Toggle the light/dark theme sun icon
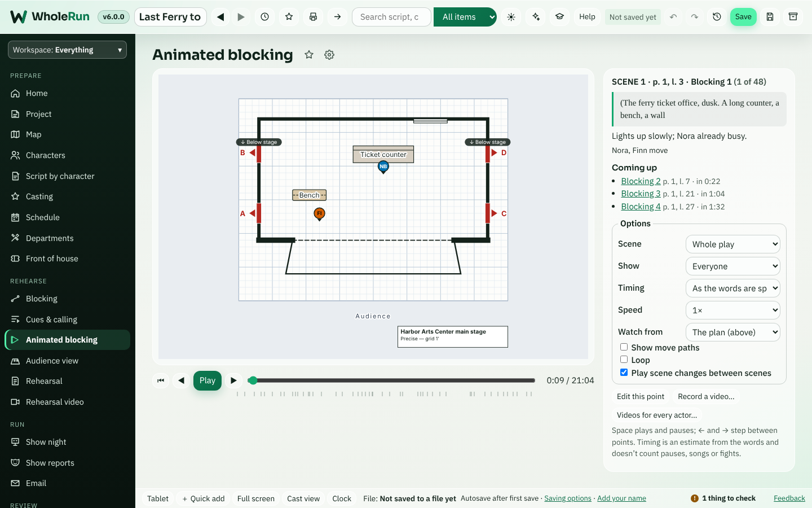This screenshot has width=812, height=508. tap(511, 17)
